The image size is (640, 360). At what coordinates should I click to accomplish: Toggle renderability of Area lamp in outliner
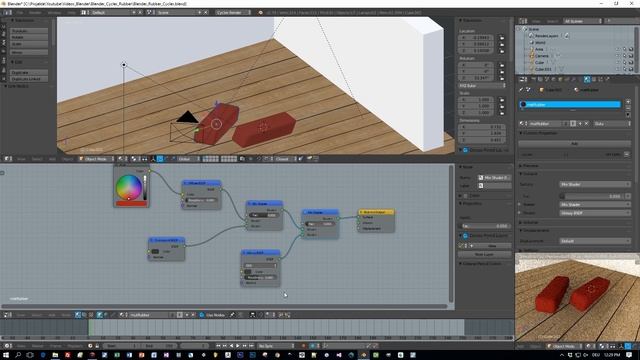tap(631, 49)
